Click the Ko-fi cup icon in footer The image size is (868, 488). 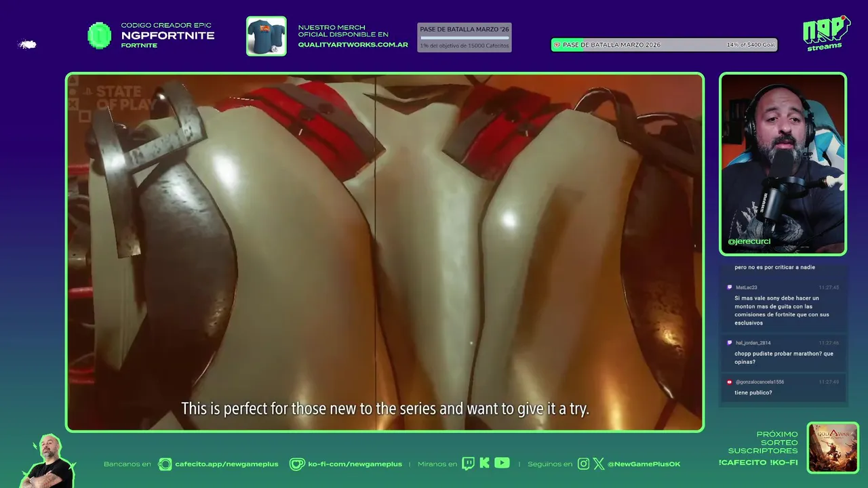pos(297,464)
